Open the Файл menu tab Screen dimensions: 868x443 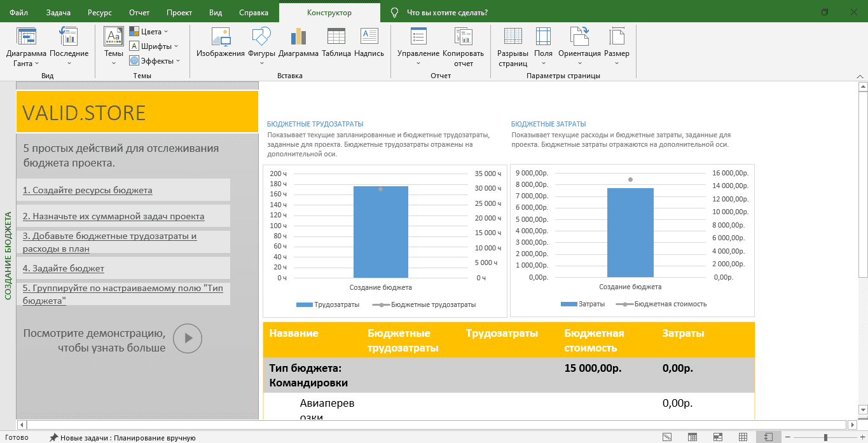click(x=18, y=12)
